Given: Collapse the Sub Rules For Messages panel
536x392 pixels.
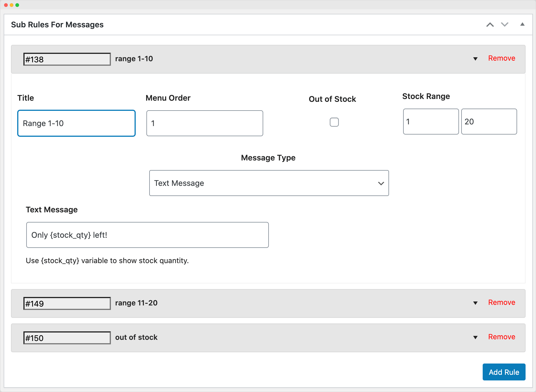Looking at the screenshot, I should (523, 25).
